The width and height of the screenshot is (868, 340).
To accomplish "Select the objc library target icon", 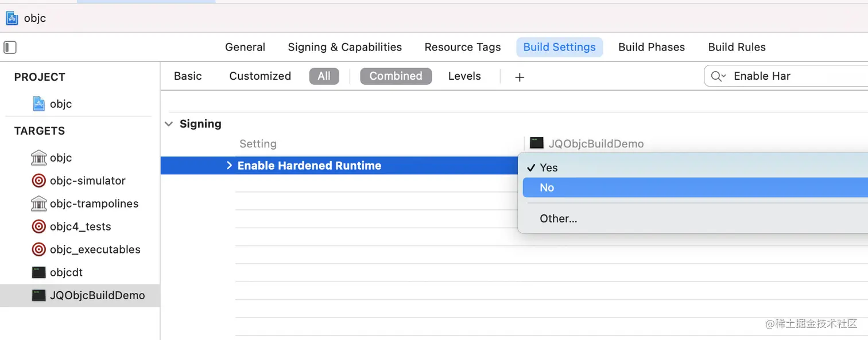I will pyautogui.click(x=38, y=158).
